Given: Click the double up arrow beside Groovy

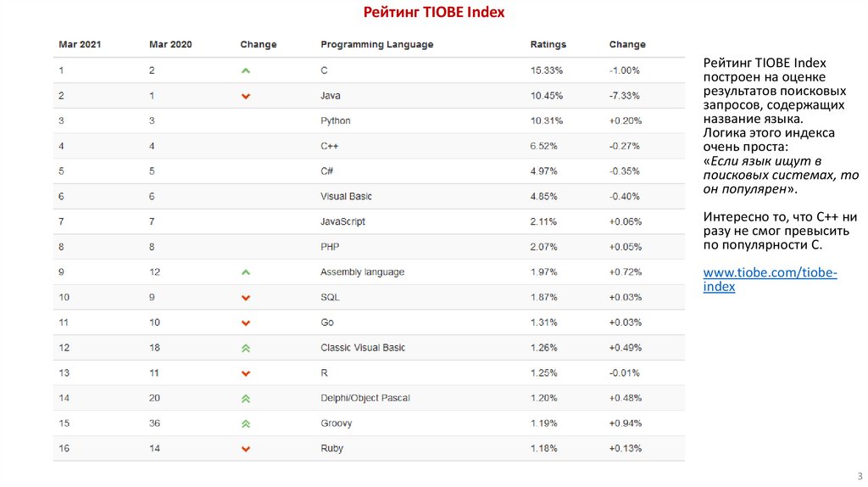Looking at the screenshot, I should click(246, 423).
